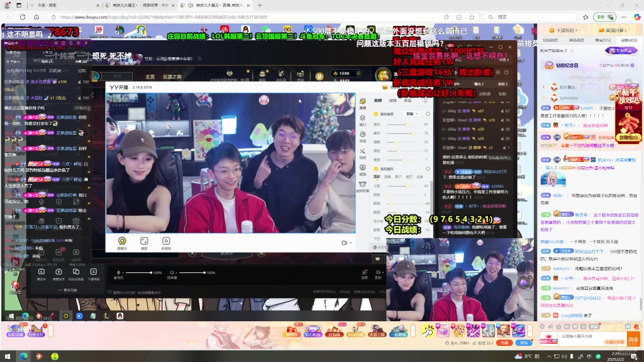The height and width of the screenshot is (362, 644).
Task: Switch to the 美妆 makeup tab
Action: [408, 101]
